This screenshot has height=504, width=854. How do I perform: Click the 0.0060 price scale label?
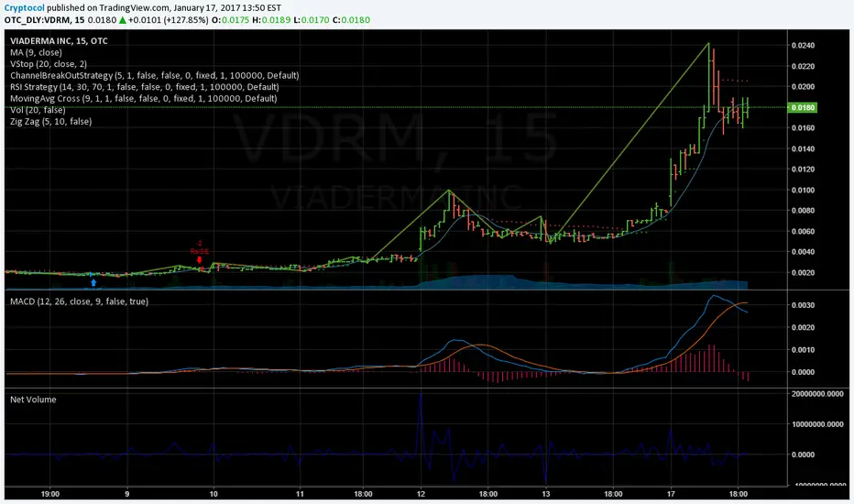(803, 231)
